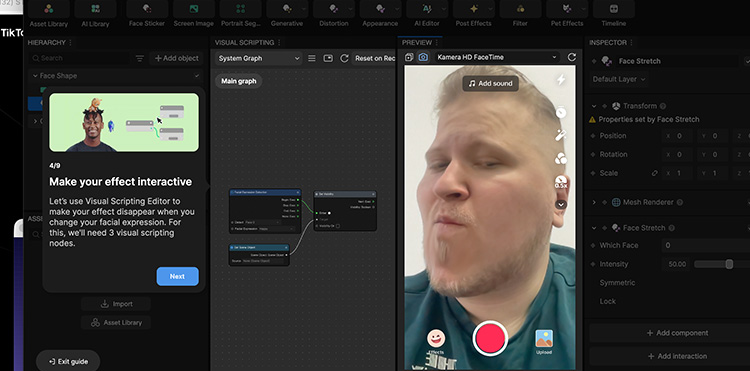Open the Appearance effects tool

[x=380, y=15]
